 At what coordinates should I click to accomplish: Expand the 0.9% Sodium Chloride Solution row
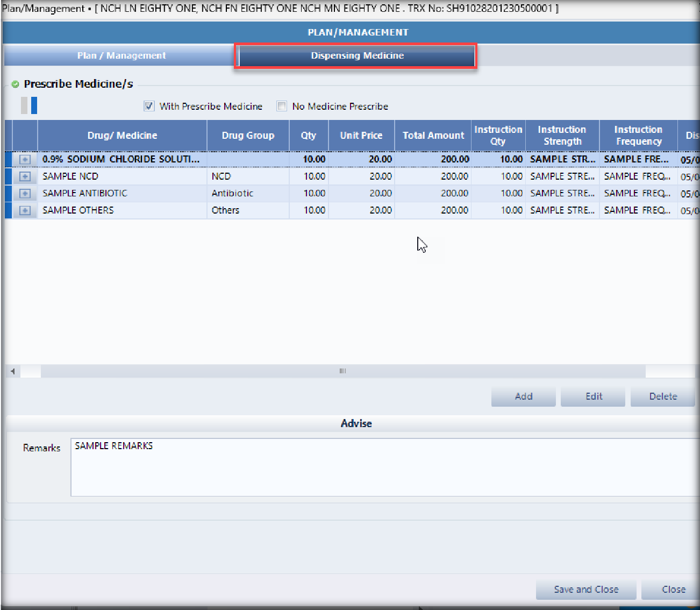[25, 159]
